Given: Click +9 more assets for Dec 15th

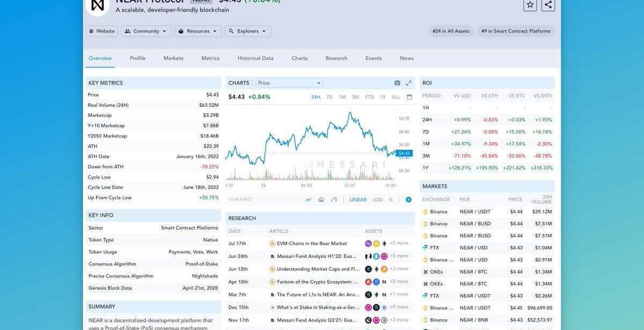Looking at the screenshot, I should coord(399,307).
